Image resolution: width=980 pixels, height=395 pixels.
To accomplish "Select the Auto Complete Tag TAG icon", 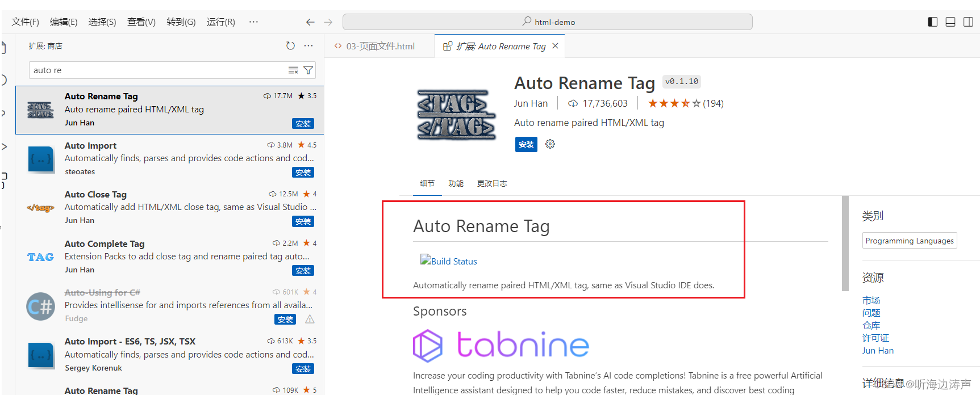I will (x=40, y=257).
